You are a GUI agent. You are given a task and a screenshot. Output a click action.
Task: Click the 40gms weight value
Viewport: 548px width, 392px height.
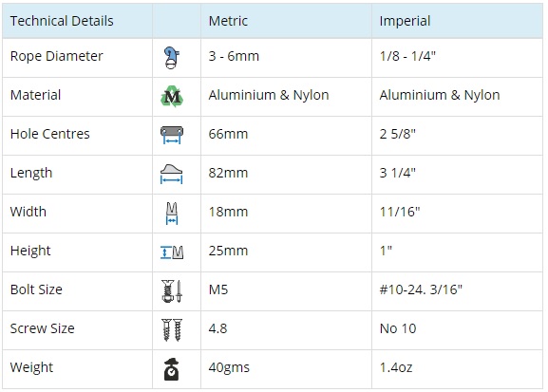(x=229, y=367)
